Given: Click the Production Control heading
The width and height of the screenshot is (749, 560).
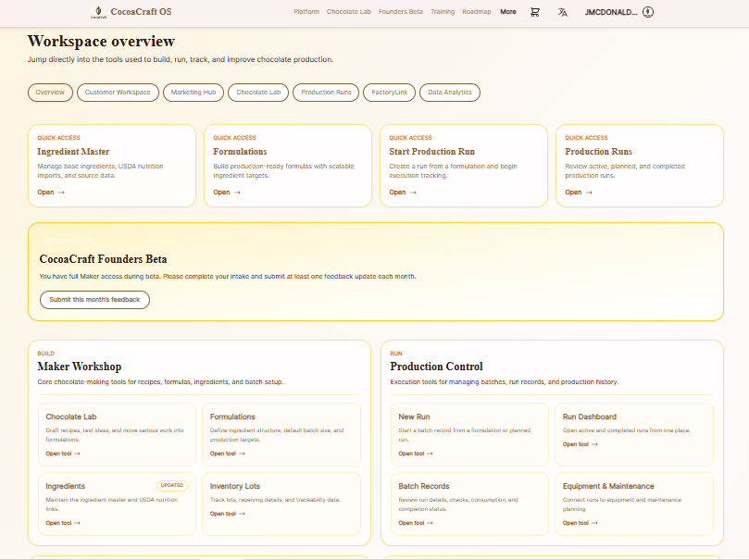Looking at the screenshot, I should coord(436,367).
